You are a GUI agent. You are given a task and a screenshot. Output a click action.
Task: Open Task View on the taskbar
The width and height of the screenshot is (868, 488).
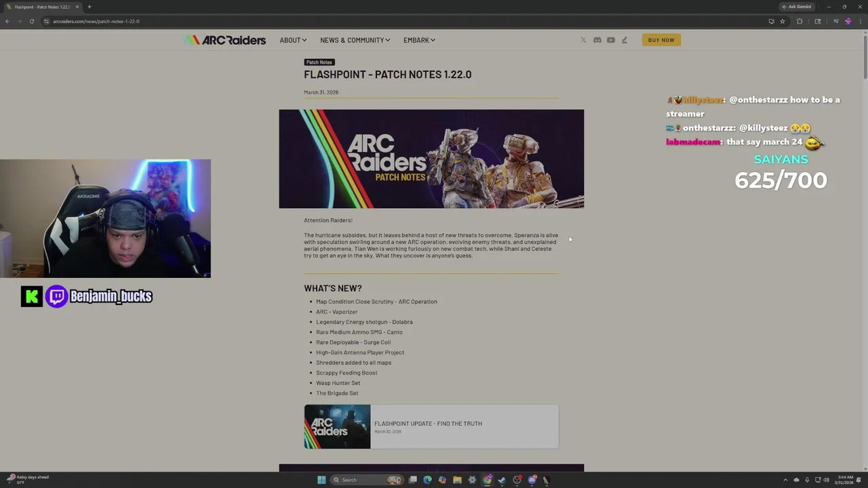(x=412, y=480)
